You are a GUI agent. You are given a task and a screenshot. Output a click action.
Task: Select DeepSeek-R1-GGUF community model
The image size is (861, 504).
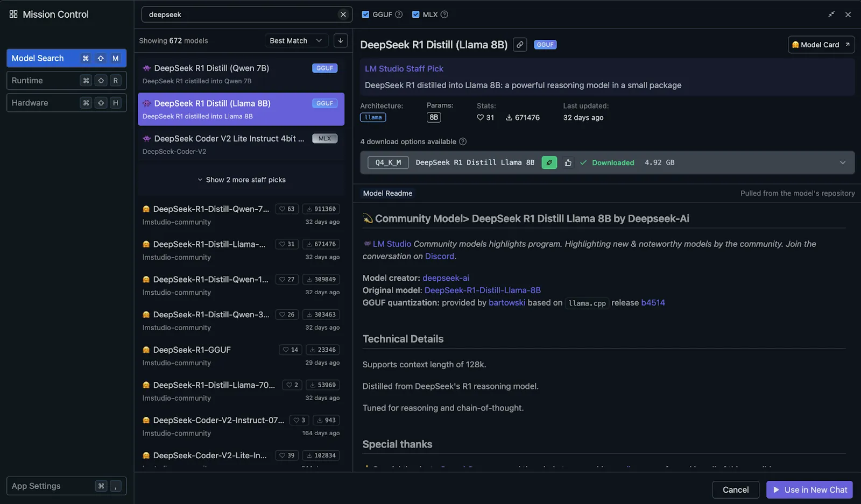(241, 356)
